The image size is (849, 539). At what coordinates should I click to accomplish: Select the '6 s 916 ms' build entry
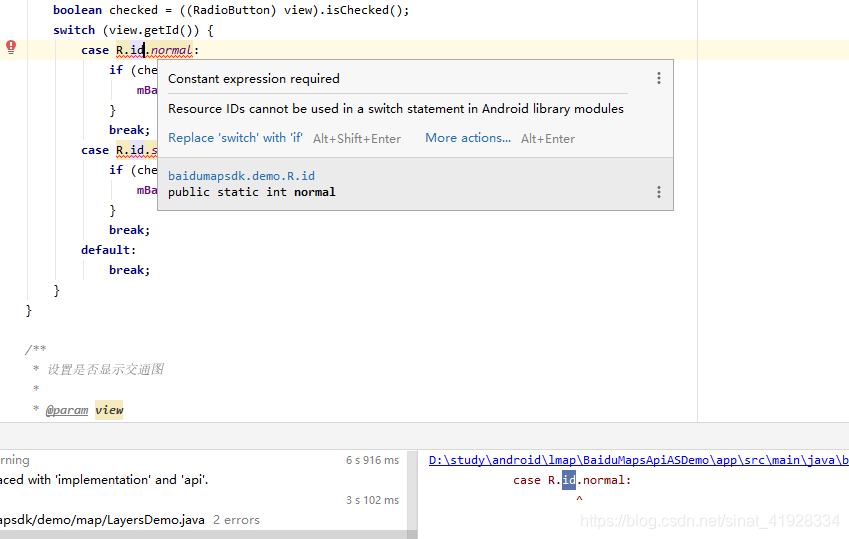tap(372, 460)
